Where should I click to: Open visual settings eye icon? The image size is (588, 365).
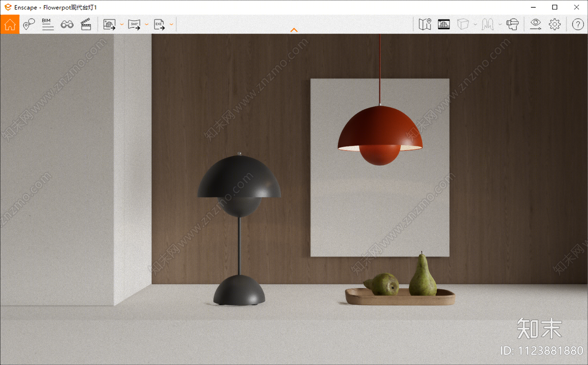[x=535, y=25]
